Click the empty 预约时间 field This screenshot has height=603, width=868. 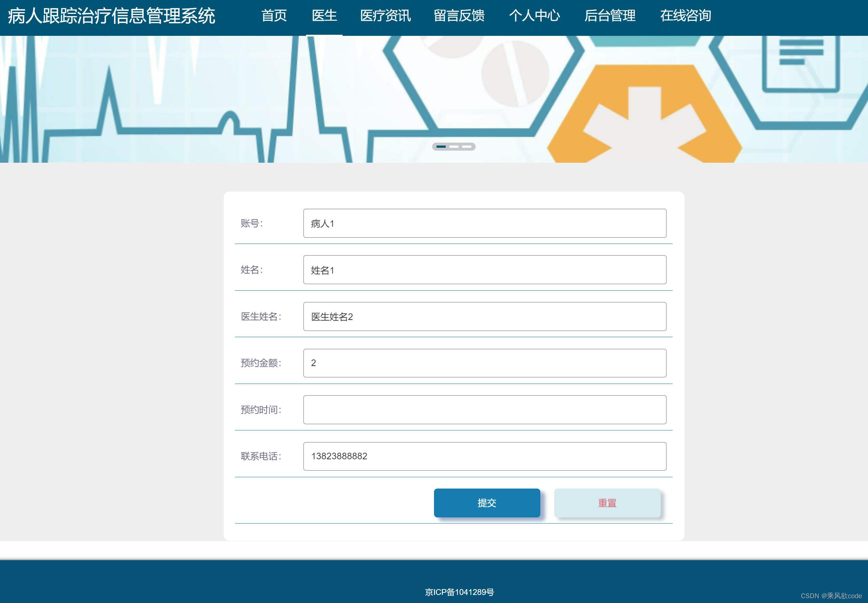484,410
